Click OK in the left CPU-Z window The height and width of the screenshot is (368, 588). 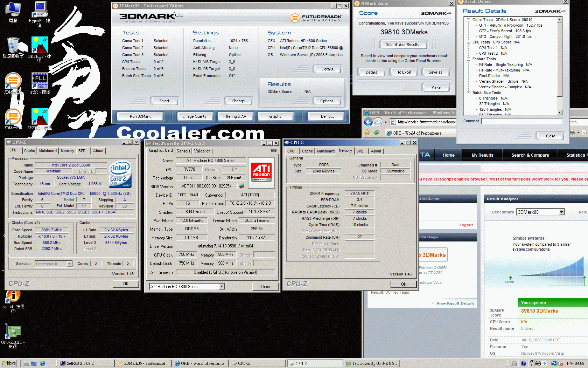click(x=126, y=284)
